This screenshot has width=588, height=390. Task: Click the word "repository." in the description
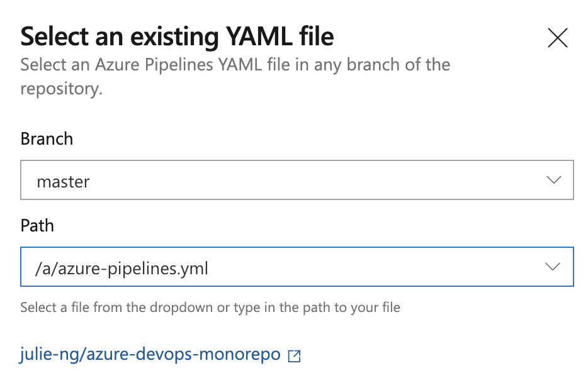tap(61, 89)
